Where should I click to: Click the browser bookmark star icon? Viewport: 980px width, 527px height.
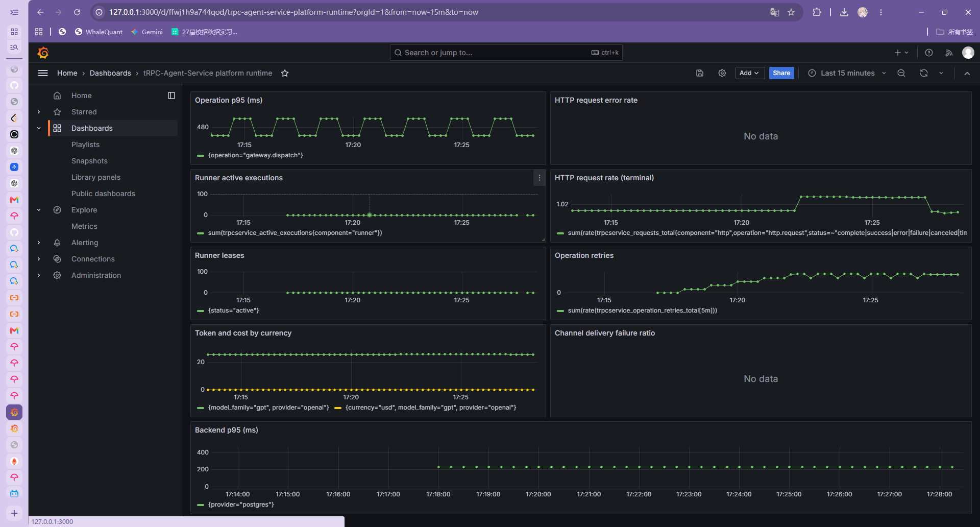point(791,12)
